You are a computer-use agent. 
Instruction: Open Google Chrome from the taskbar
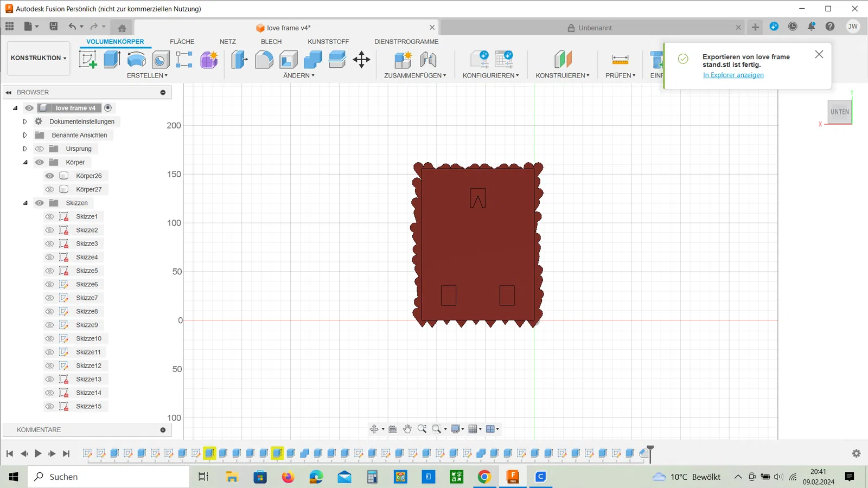click(484, 477)
